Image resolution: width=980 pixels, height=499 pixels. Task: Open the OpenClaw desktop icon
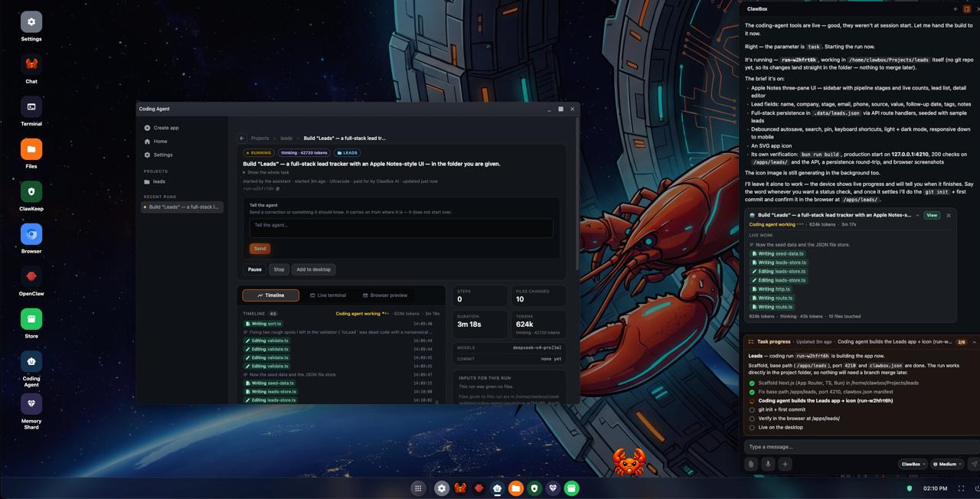31,277
